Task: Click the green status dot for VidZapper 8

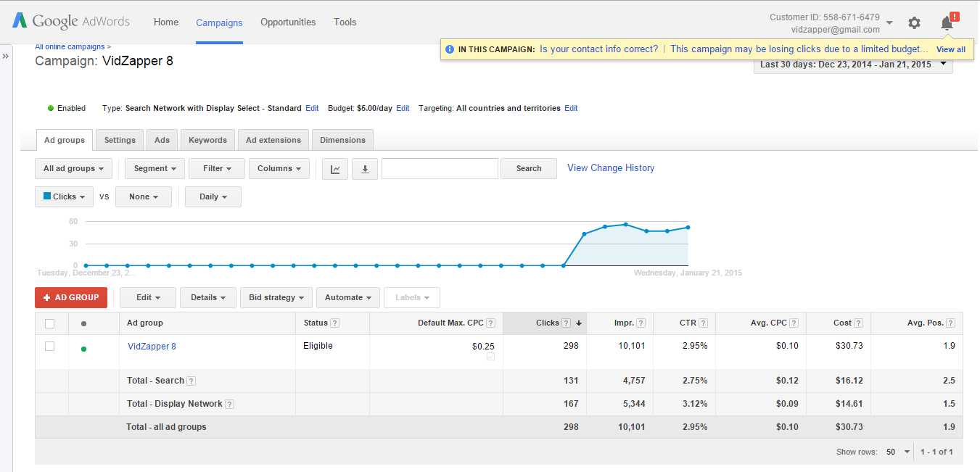Action: (x=83, y=349)
